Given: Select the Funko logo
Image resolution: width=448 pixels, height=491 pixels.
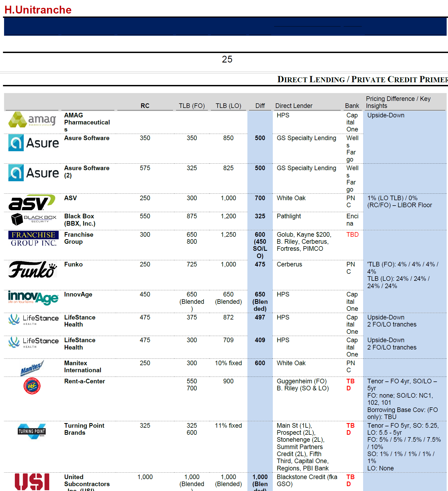Looking at the screenshot, I should click(x=33, y=270).
